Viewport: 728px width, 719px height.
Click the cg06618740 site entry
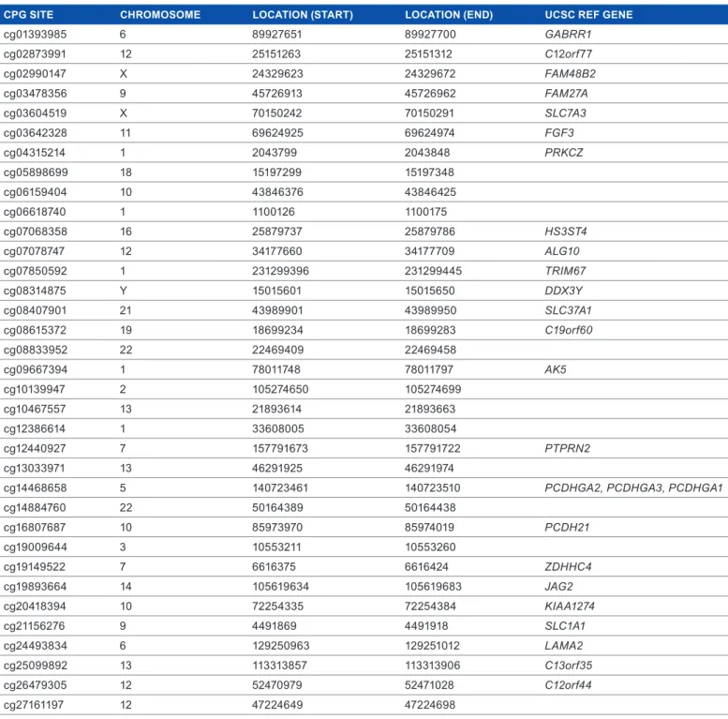point(35,212)
